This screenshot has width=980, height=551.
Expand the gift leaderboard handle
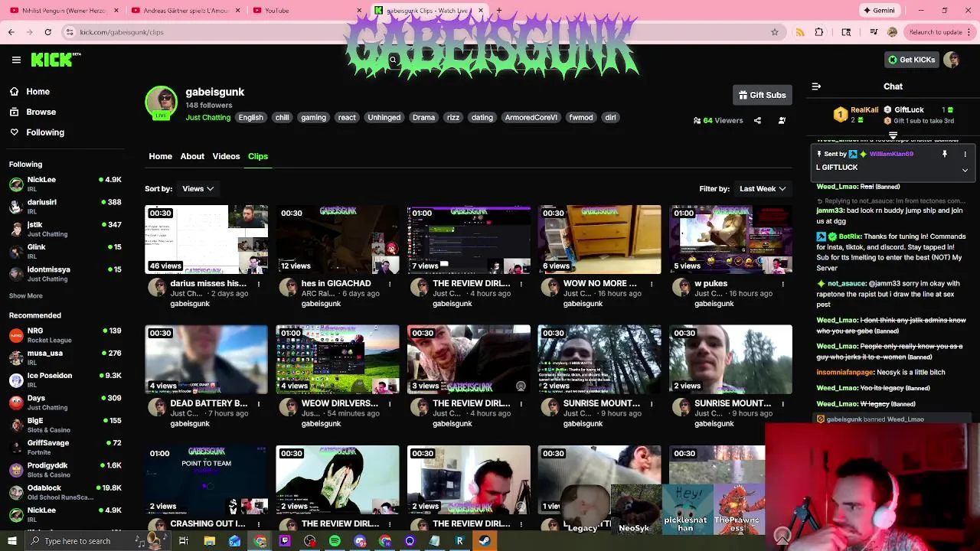coord(893,135)
